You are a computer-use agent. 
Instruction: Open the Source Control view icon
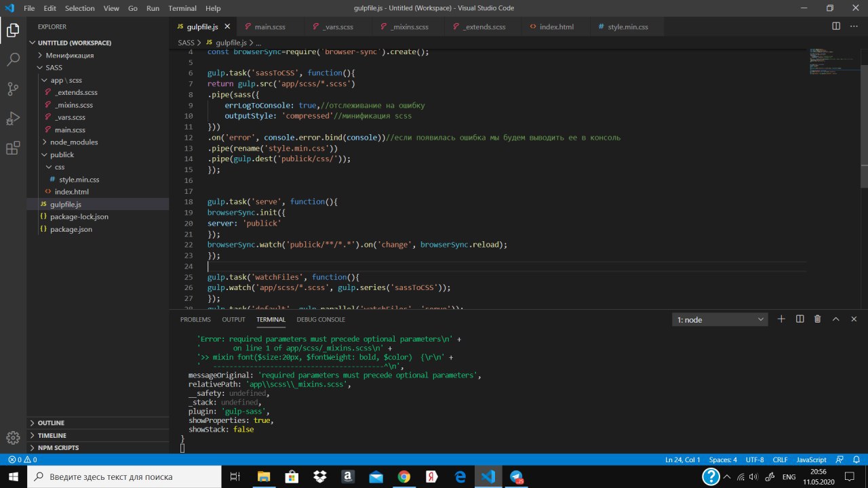(13, 89)
